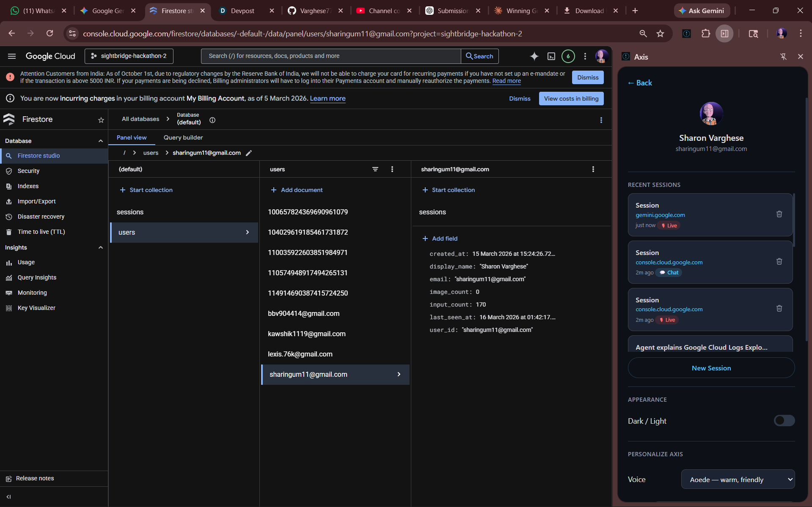Select document bbv904414@gmail.com
This screenshot has width=812, height=507.
point(304,313)
